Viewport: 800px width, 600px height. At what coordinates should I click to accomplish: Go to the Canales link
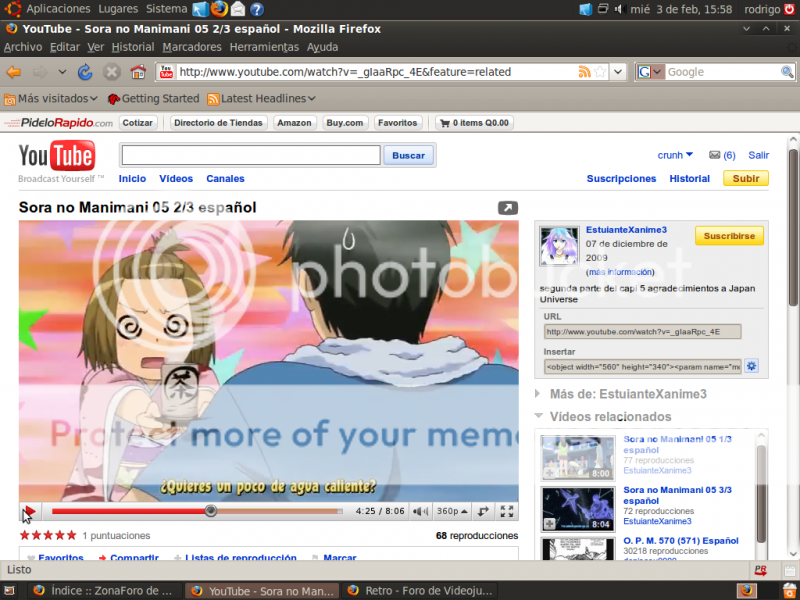click(225, 179)
